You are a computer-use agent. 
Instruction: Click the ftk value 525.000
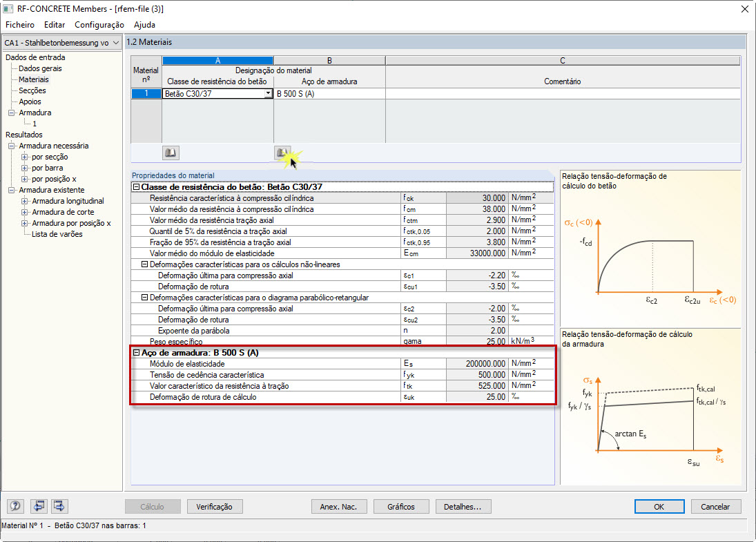(477, 386)
